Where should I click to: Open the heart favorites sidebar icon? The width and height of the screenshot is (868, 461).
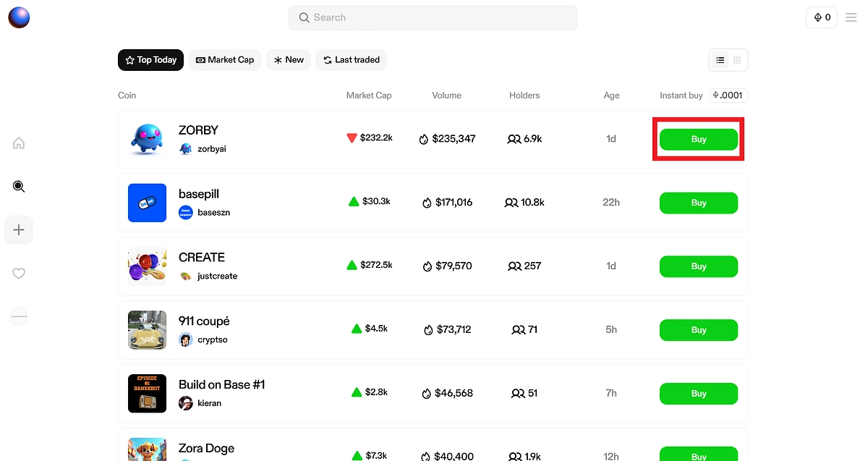click(19, 274)
